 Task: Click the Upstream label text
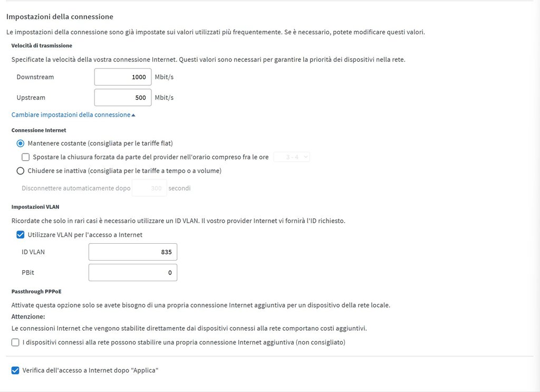pyautogui.click(x=31, y=98)
